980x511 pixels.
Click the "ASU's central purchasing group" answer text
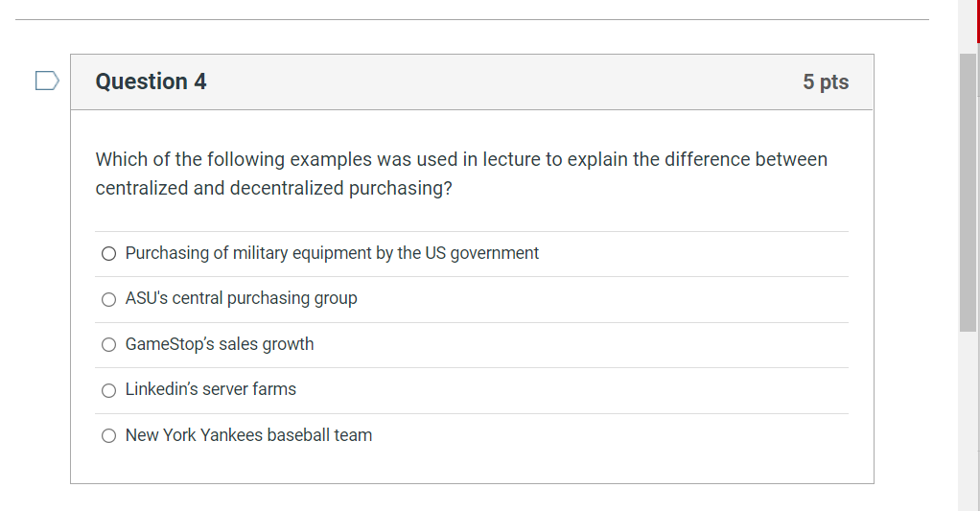241,298
